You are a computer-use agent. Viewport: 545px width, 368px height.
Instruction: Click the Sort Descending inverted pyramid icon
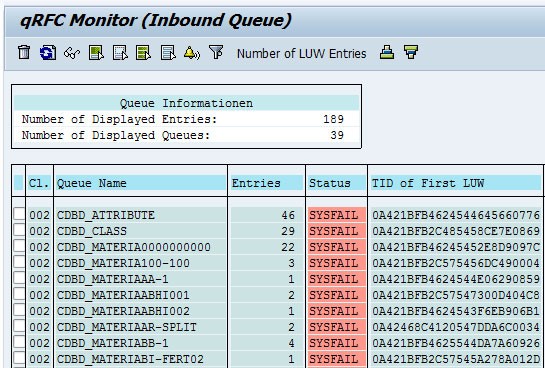click(410, 52)
